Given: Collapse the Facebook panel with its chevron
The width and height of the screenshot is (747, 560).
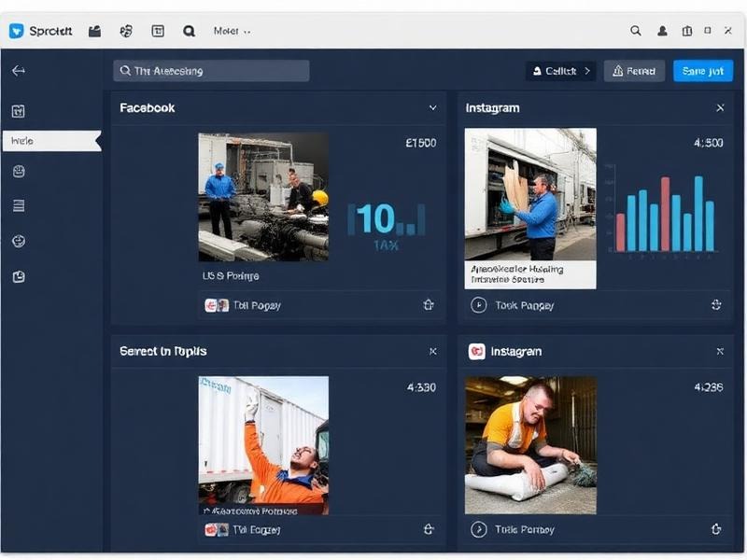Looking at the screenshot, I should pos(433,107).
